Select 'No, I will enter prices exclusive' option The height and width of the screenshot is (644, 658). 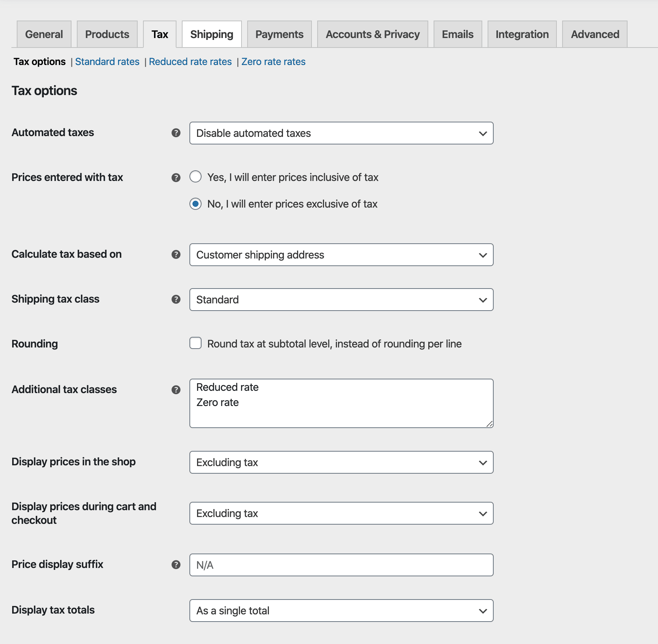(x=195, y=204)
